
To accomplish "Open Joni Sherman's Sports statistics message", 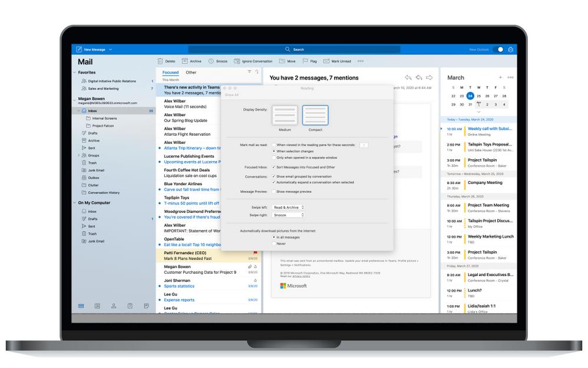I will pos(209,283).
